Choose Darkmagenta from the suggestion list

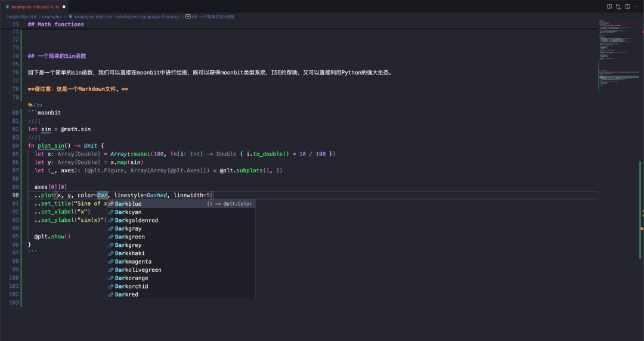point(181,261)
